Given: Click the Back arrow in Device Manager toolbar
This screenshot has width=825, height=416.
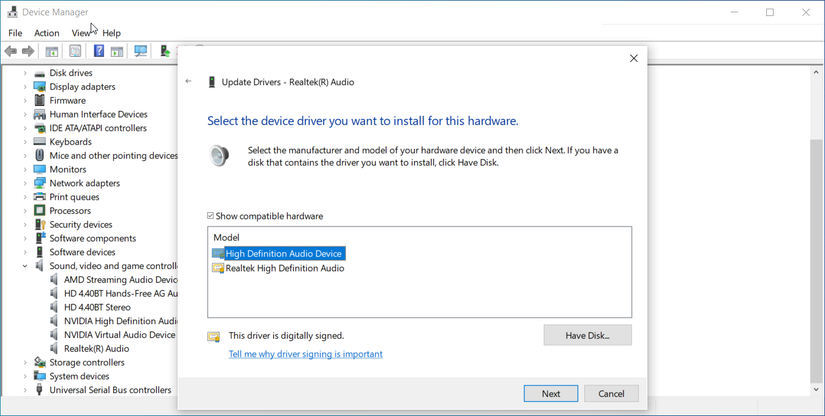Looking at the screenshot, I should tap(11, 51).
